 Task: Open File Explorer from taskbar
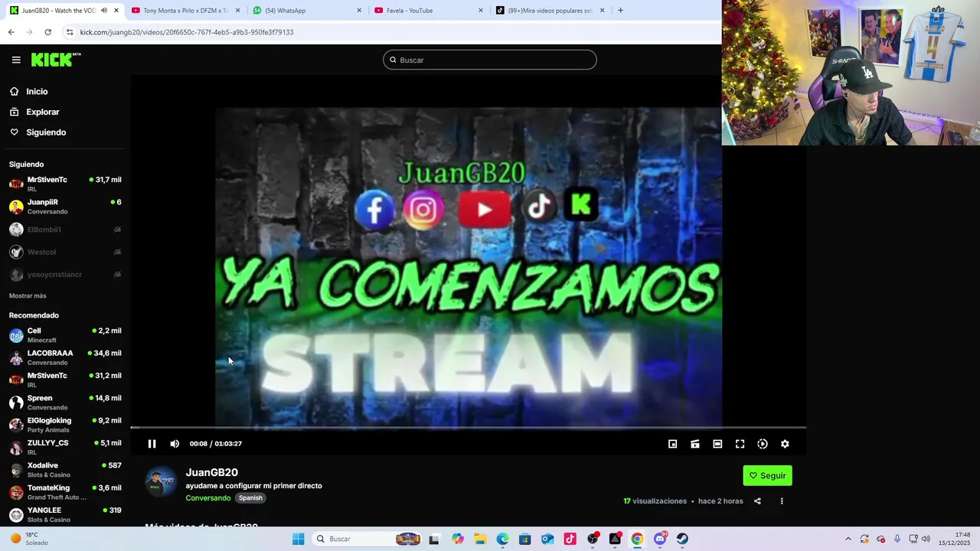[x=480, y=539]
